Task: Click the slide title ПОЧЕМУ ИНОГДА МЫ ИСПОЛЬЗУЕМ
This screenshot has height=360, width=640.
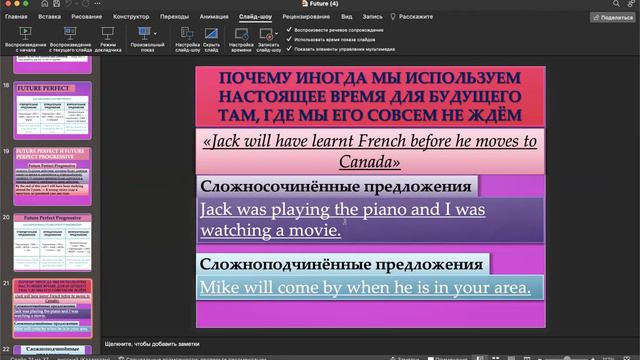Action: tap(370, 97)
